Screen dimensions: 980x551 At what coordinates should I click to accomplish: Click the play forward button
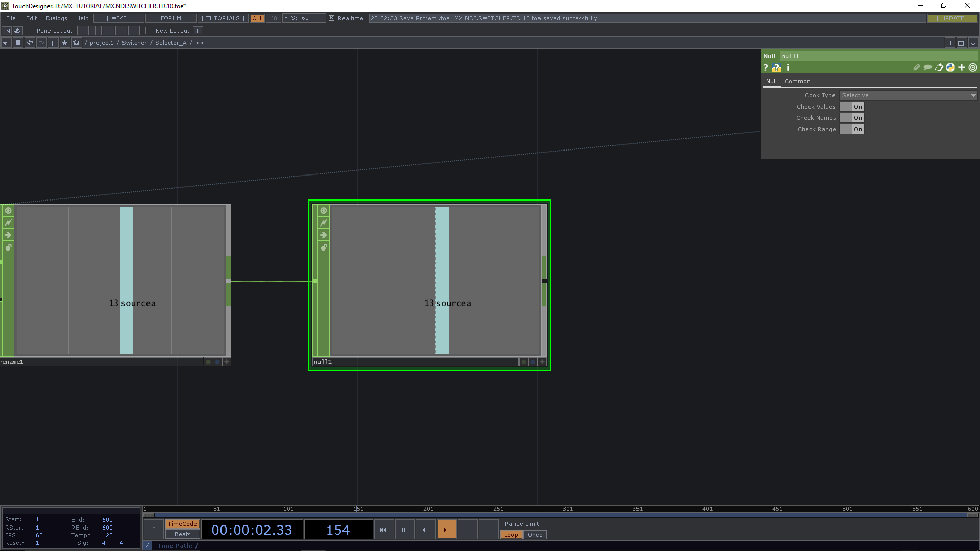(x=446, y=530)
